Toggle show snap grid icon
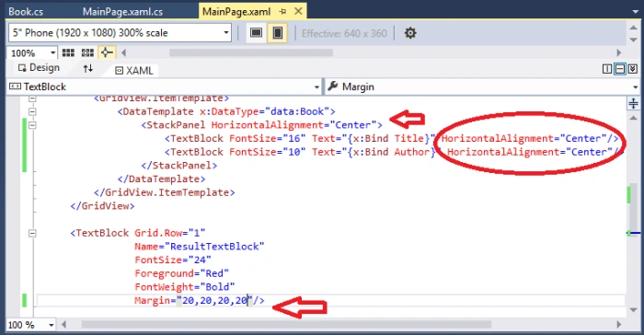Viewport: 644px width, 335px height. (x=68, y=52)
